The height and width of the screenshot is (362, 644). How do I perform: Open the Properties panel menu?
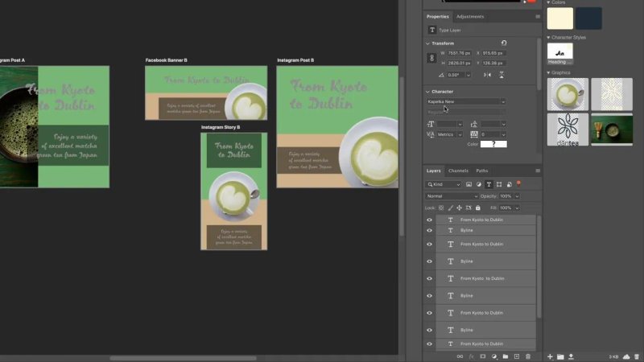(538, 16)
